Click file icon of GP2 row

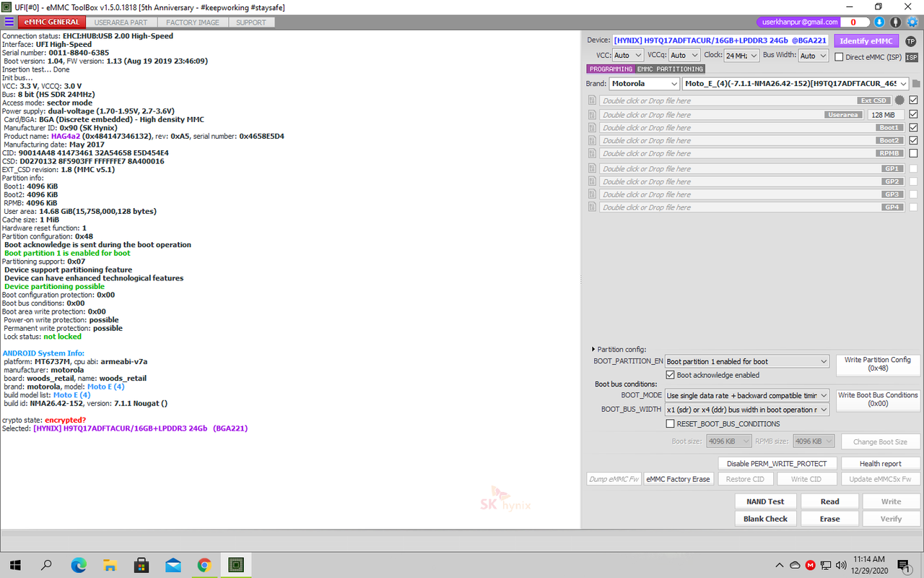pyautogui.click(x=592, y=182)
